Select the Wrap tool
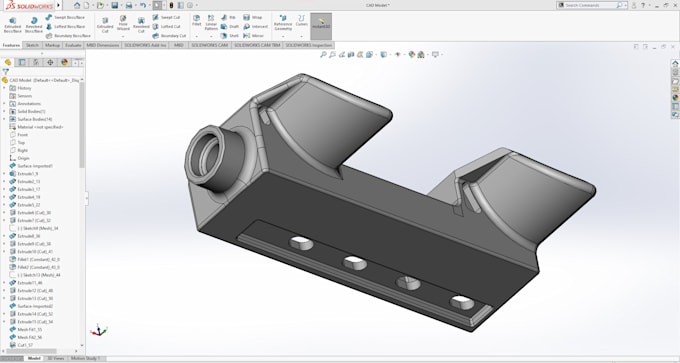The height and width of the screenshot is (363, 680). pos(253,17)
